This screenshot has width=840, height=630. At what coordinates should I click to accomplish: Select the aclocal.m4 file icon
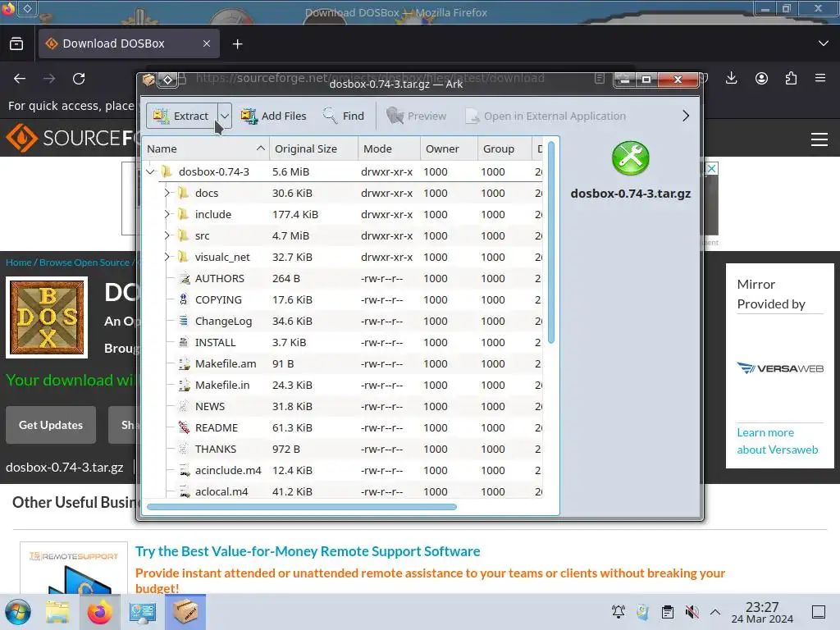pos(185,492)
